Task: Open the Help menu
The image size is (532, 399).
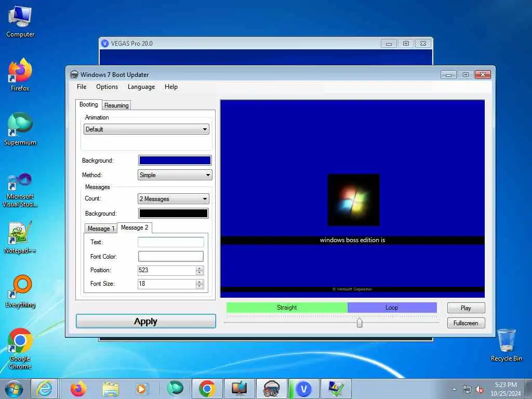Action: [171, 87]
